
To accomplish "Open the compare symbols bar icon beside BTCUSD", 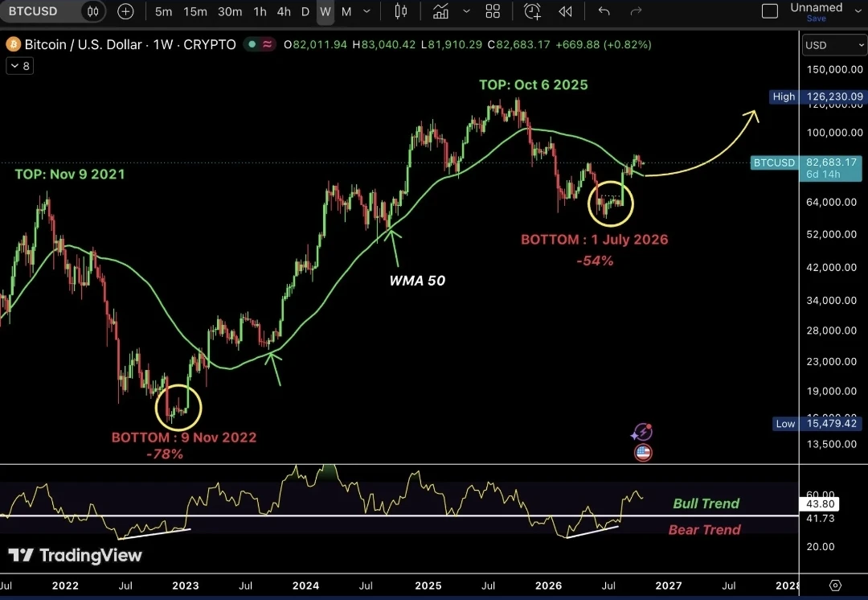I will [x=93, y=11].
